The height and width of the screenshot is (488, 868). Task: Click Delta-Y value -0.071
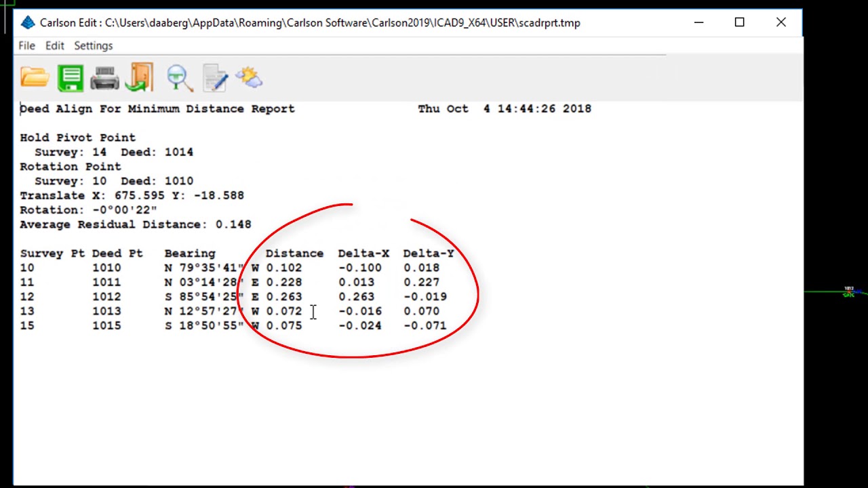click(x=425, y=326)
